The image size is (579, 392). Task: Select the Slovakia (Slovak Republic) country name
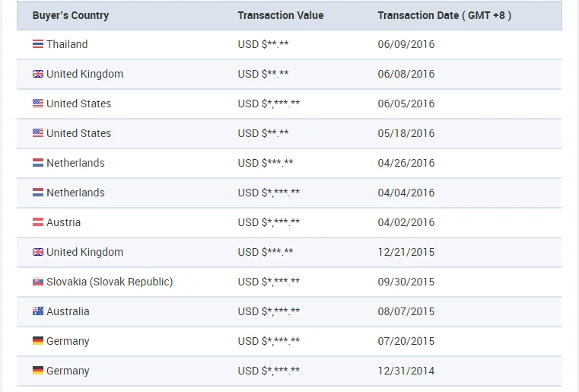pos(110,282)
